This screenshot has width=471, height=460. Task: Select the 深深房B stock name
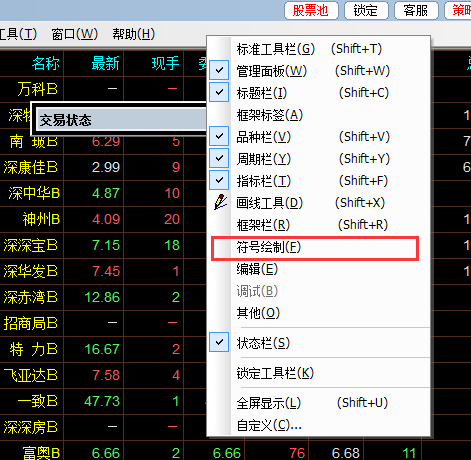tap(31, 427)
